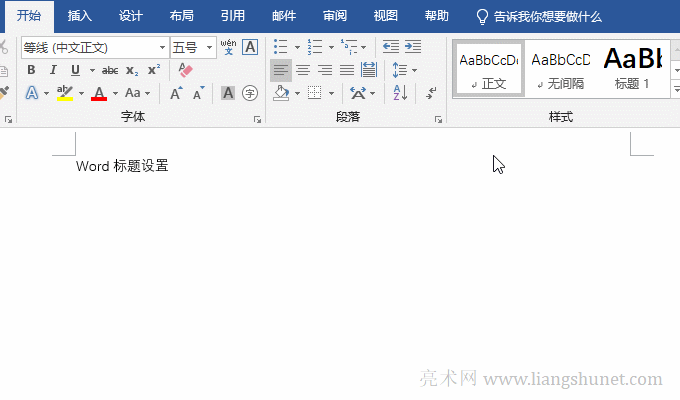
Task: Toggle bold formatting
Action: pyautogui.click(x=31, y=70)
